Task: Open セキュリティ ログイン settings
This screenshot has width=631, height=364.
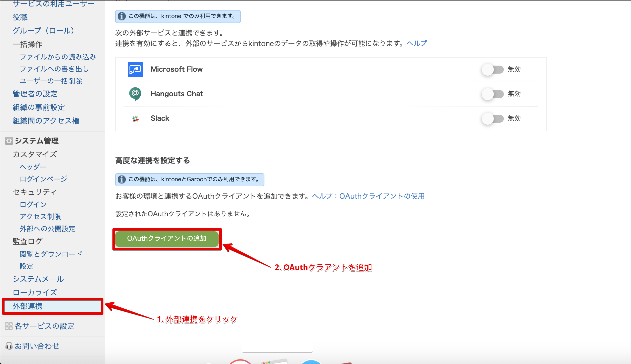Action: coord(33,204)
